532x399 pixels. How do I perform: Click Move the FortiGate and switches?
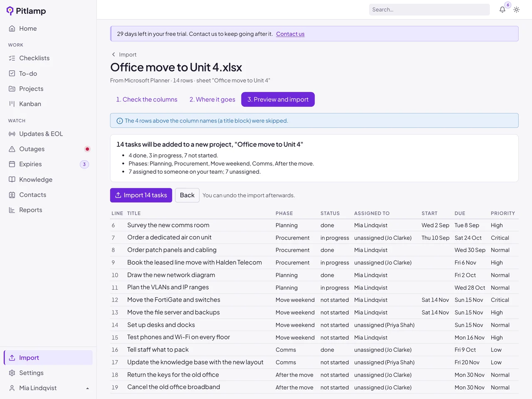tap(174, 300)
